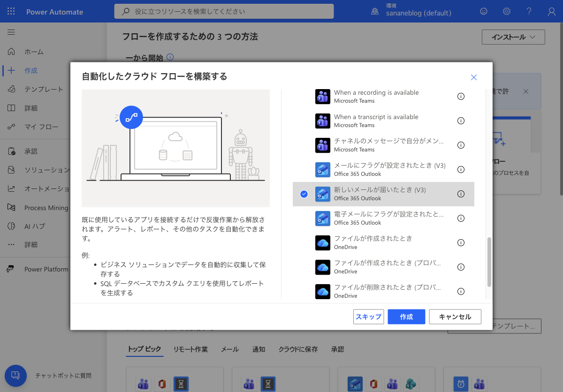Image resolution: width=563 pixels, height=392 pixels.
Task: Select When a transcript is available trigger
Action: tap(383, 121)
